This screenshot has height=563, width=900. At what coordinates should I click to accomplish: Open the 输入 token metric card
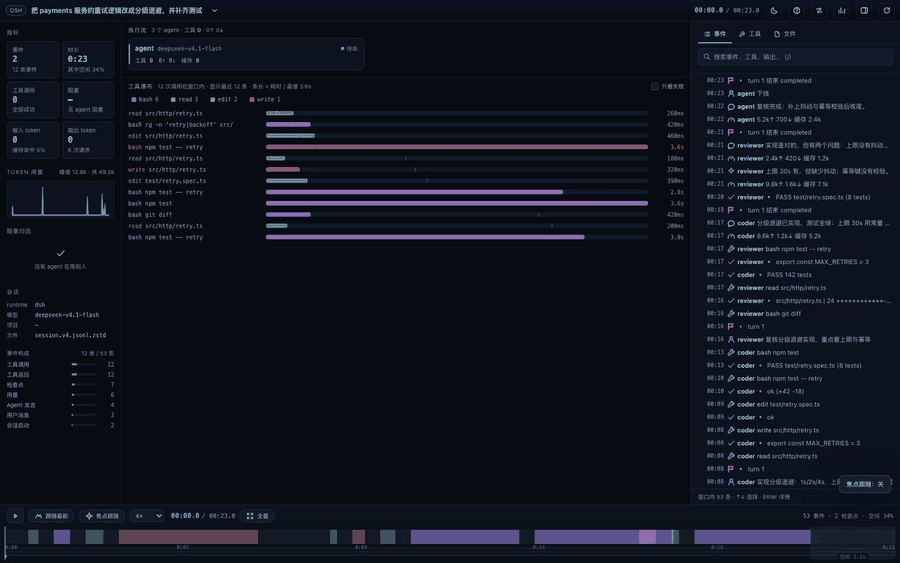coord(33,139)
